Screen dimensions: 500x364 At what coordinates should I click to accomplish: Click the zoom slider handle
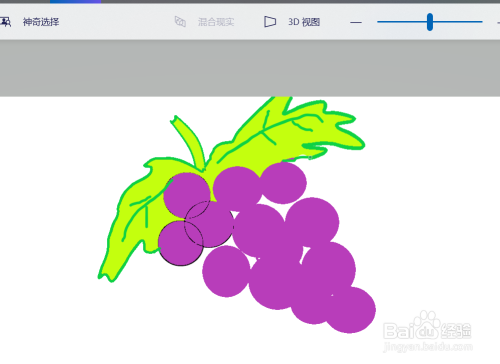(x=430, y=22)
